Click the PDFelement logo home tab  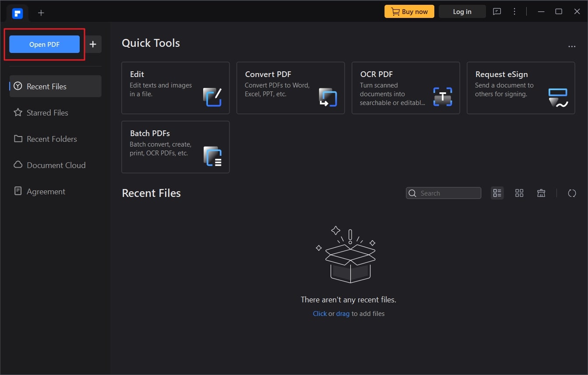(x=18, y=13)
